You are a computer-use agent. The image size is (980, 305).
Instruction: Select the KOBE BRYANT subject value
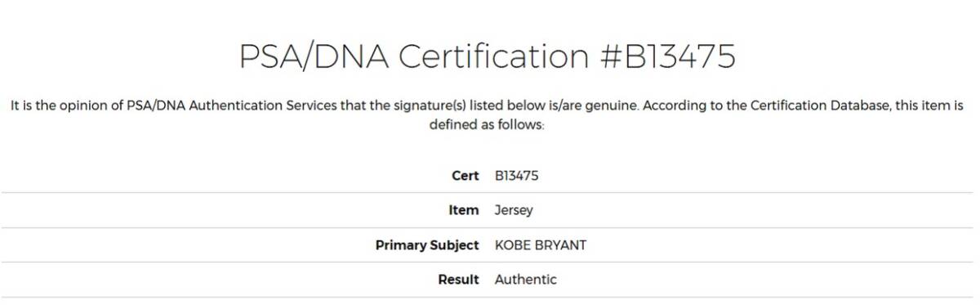(x=541, y=245)
